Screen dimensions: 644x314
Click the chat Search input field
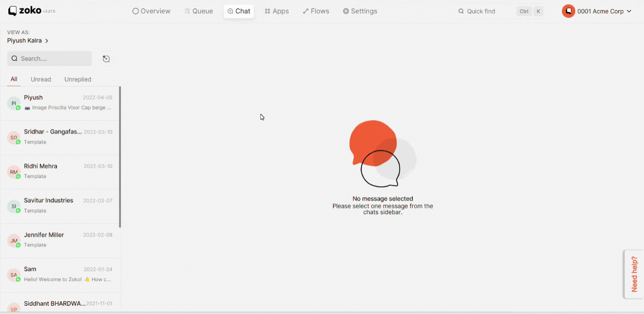point(49,59)
